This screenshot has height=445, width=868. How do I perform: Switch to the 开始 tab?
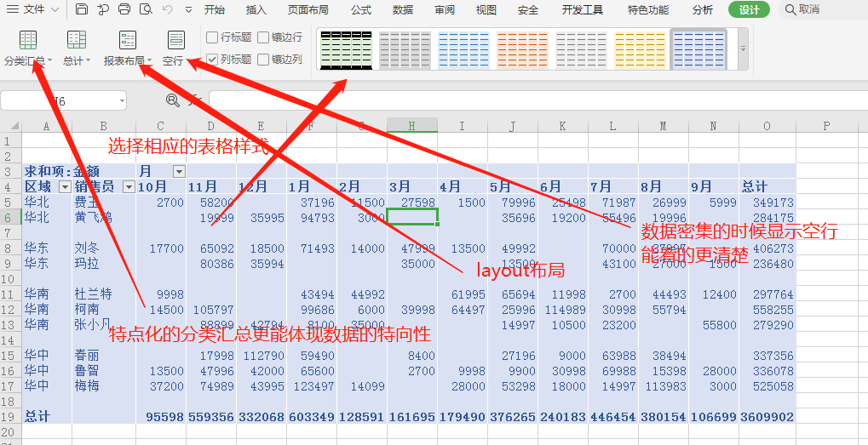pyautogui.click(x=215, y=10)
